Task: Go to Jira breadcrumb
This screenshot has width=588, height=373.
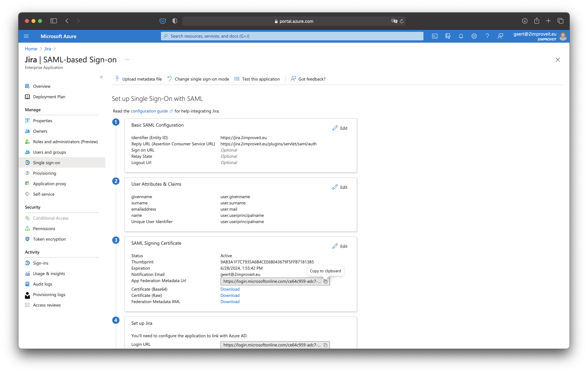Action: (48, 49)
